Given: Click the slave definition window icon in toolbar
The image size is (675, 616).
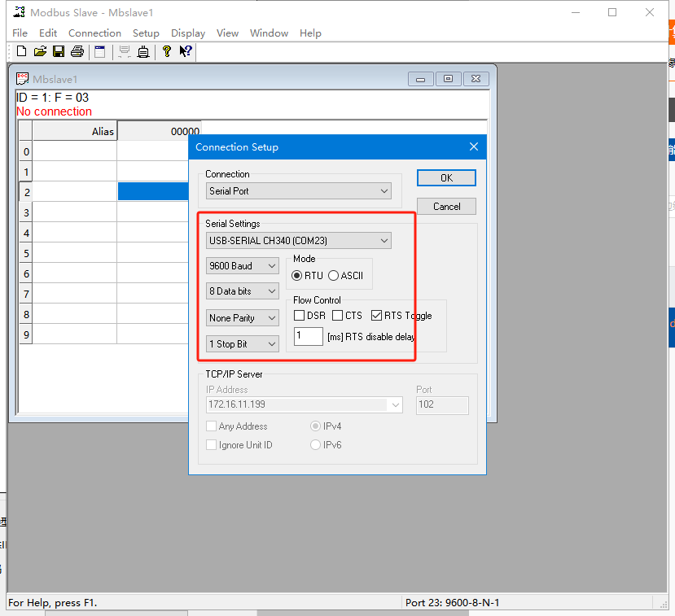Looking at the screenshot, I should (x=100, y=52).
